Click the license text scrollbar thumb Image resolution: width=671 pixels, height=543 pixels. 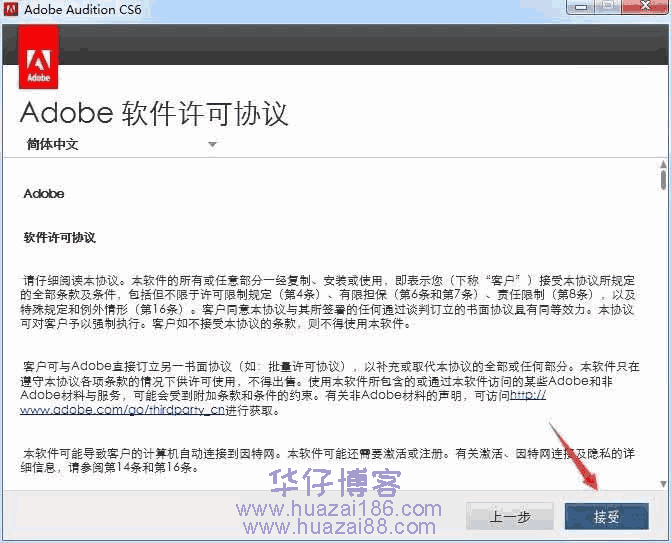pos(663,180)
